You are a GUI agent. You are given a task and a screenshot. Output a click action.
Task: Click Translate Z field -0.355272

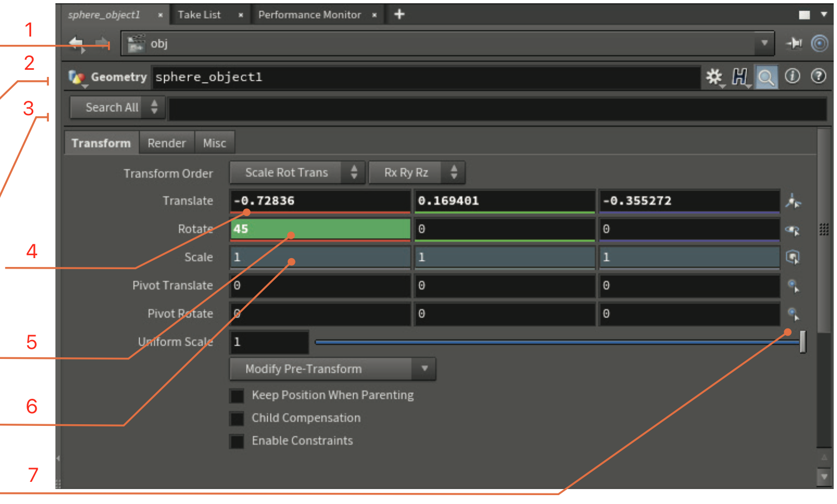click(690, 201)
